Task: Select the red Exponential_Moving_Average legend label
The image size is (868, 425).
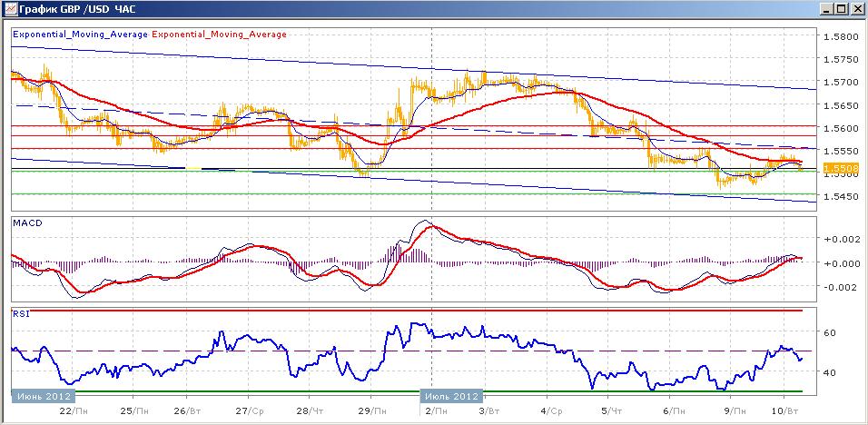Action: (219, 35)
